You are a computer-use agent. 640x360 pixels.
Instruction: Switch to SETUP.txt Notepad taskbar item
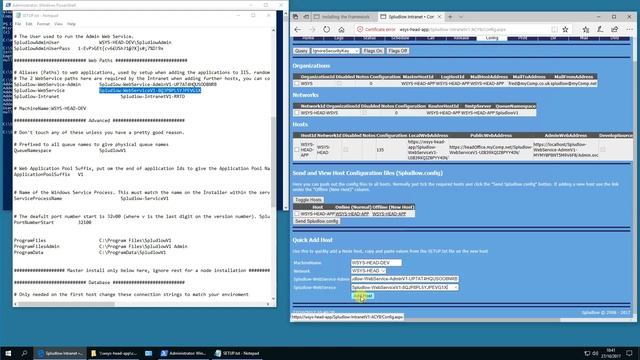point(238,353)
